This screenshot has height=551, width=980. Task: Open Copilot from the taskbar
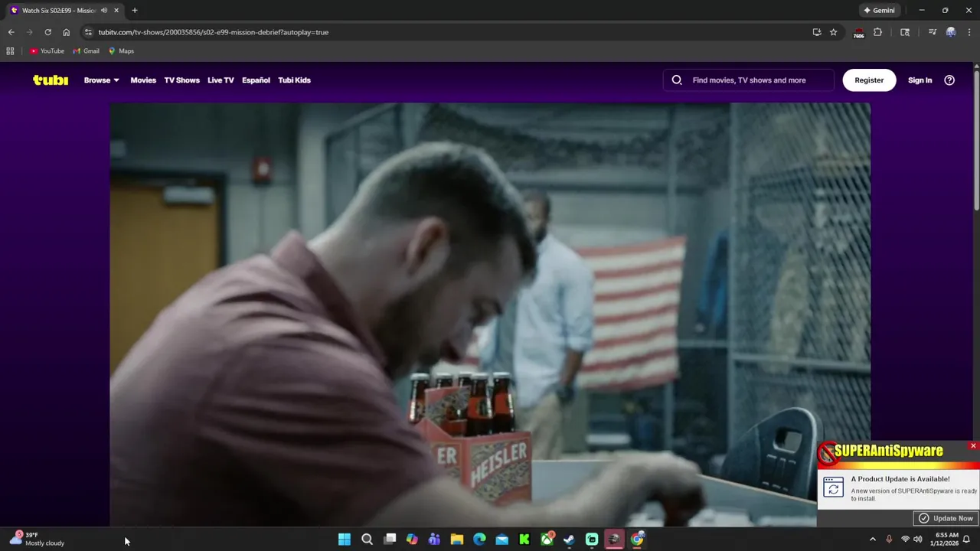pyautogui.click(x=412, y=540)
